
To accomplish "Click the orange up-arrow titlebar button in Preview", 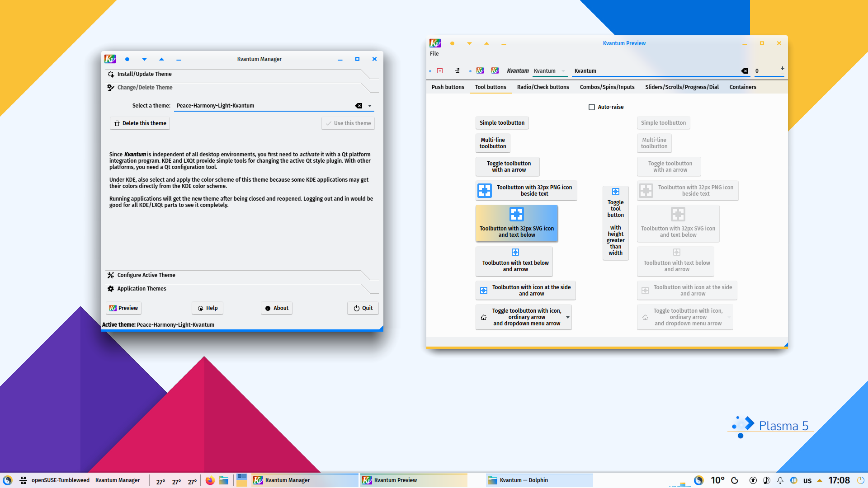I will pos(486,43).
